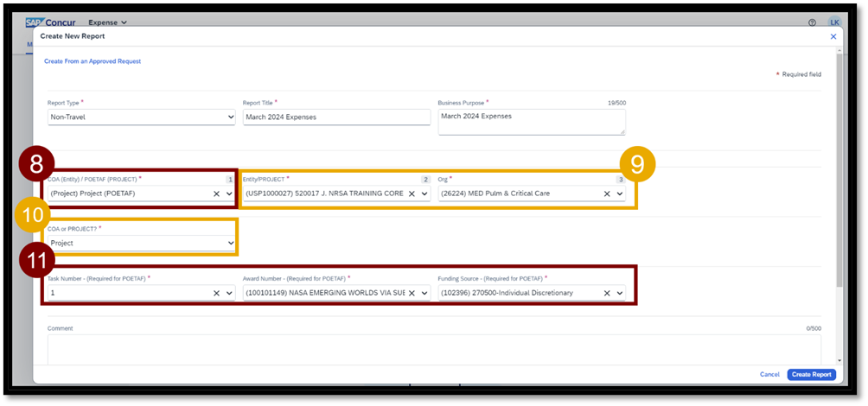The image size is (868, 406).
Task: Expand the Org dropdown arrow
Action: (619, 193)
